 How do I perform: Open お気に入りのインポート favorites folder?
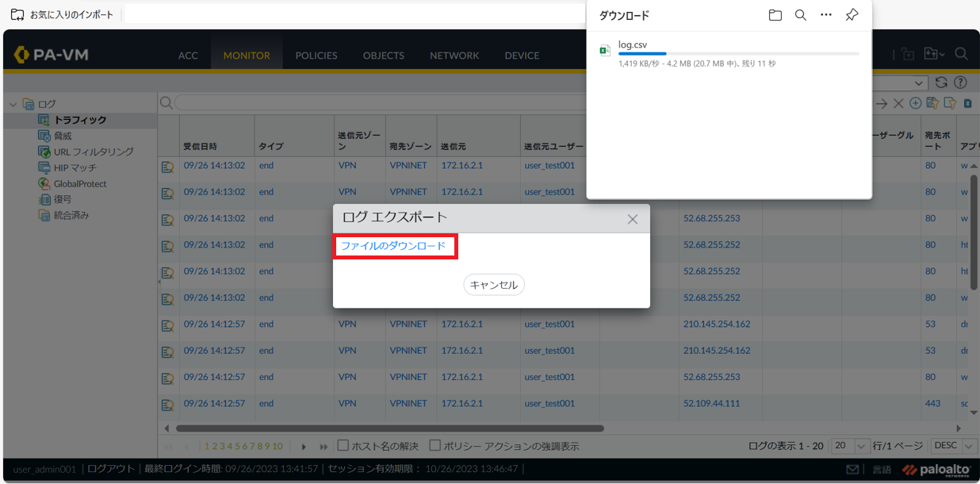tap(62, 14)
